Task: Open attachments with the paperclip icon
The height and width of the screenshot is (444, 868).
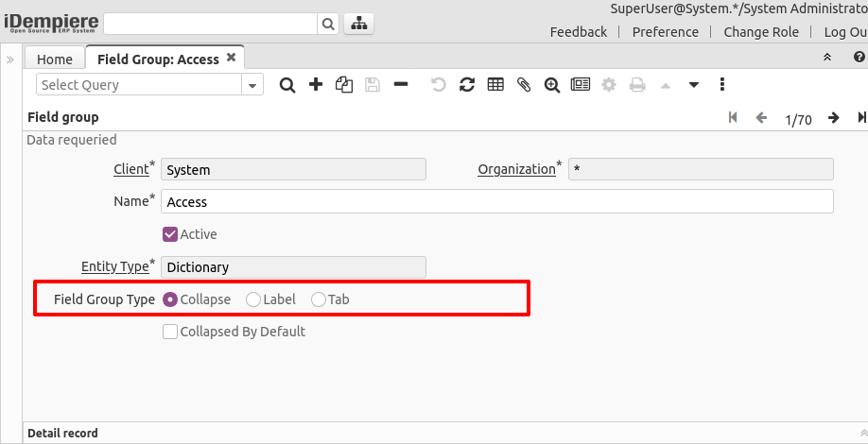Action: point(524,85)
